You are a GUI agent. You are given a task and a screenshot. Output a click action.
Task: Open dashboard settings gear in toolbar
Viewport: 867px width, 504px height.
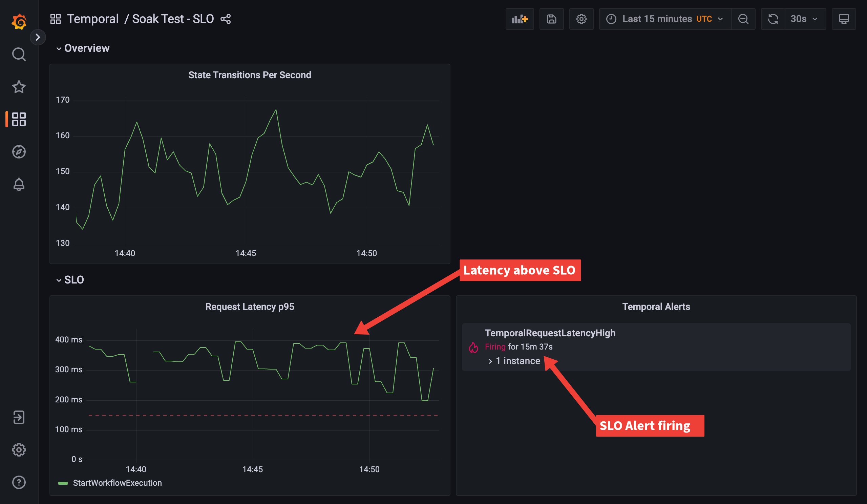[581, 19]
